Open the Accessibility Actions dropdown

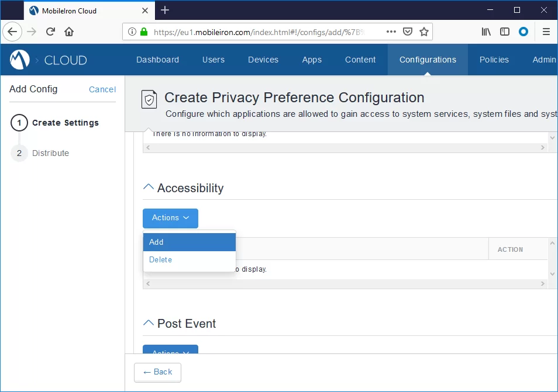coord(170,218)
